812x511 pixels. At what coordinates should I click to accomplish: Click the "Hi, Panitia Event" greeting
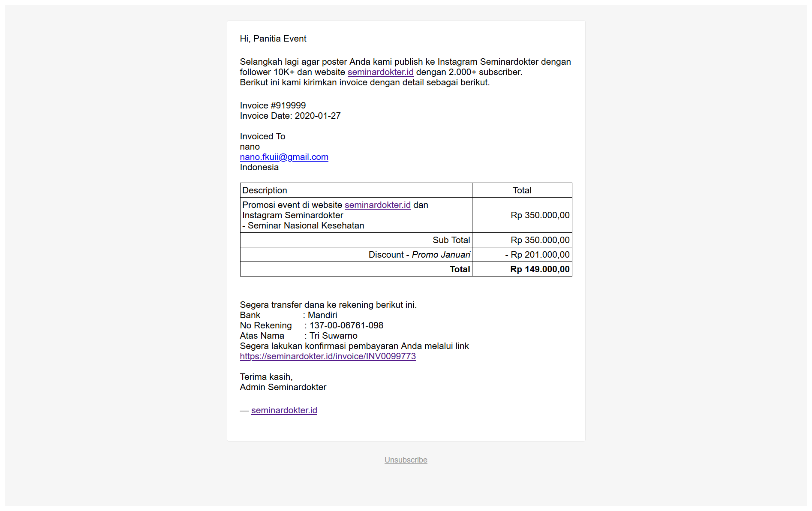(x=273, y=39)
